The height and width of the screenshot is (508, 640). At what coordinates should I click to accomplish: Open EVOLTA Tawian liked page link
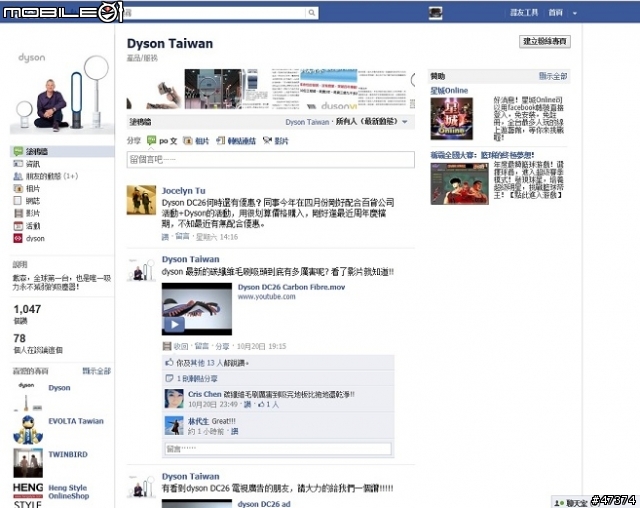(76, 421)
